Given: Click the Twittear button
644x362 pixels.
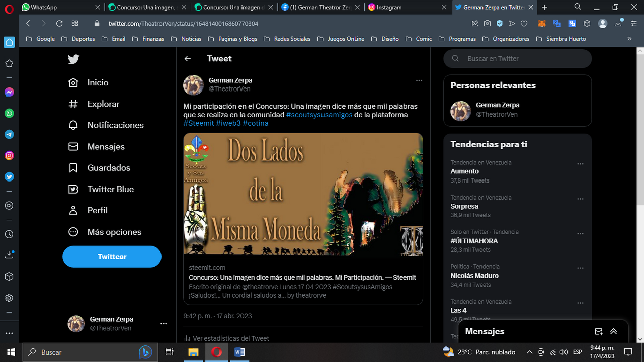Looking at the screenshot, I should coord(112,257).
